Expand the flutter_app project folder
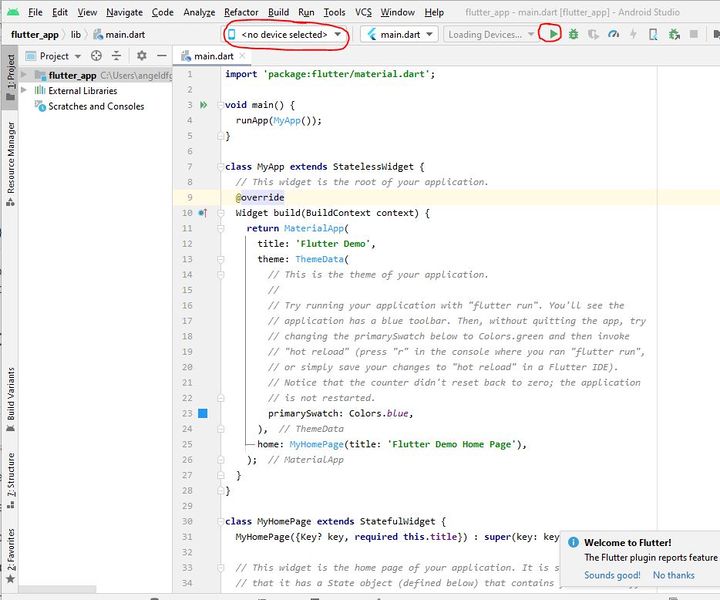The height and width of the screenshot is (600, 720). 24,75
